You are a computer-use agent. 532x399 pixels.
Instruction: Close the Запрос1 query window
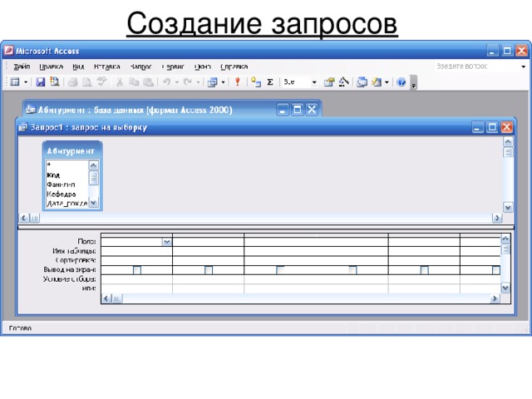(x=507, y=127)
